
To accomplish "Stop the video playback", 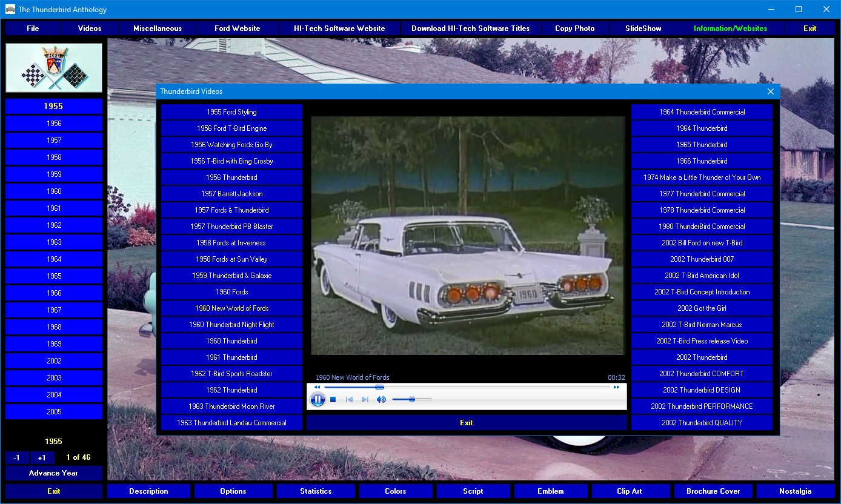I will 333,399.
